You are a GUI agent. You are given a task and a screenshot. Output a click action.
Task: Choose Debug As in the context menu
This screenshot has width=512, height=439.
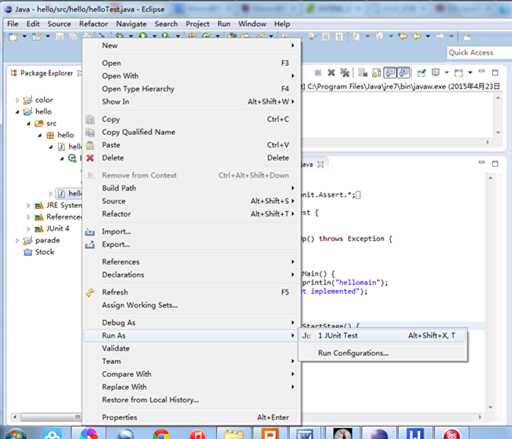pos(192,323)
